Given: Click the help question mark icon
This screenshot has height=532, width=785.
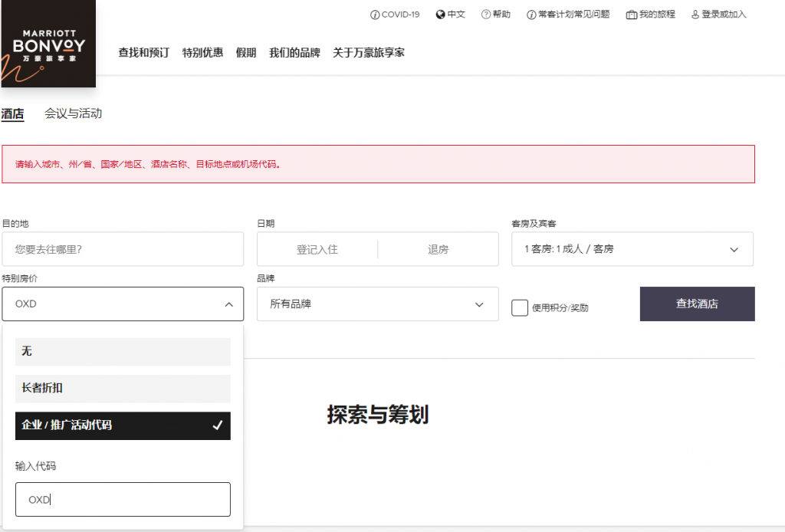Looking at the screenshot, I should point(485,15).
